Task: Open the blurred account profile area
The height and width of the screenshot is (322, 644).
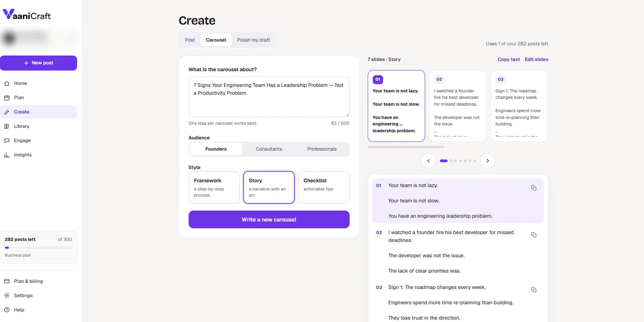Action: coord(39,38)
